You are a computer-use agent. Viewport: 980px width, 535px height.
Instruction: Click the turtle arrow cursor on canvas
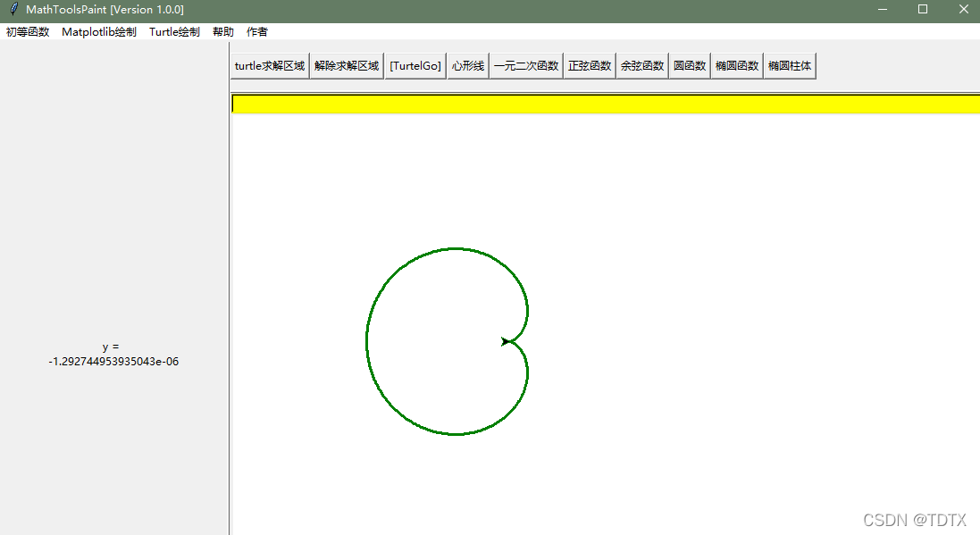coord(505,341)
